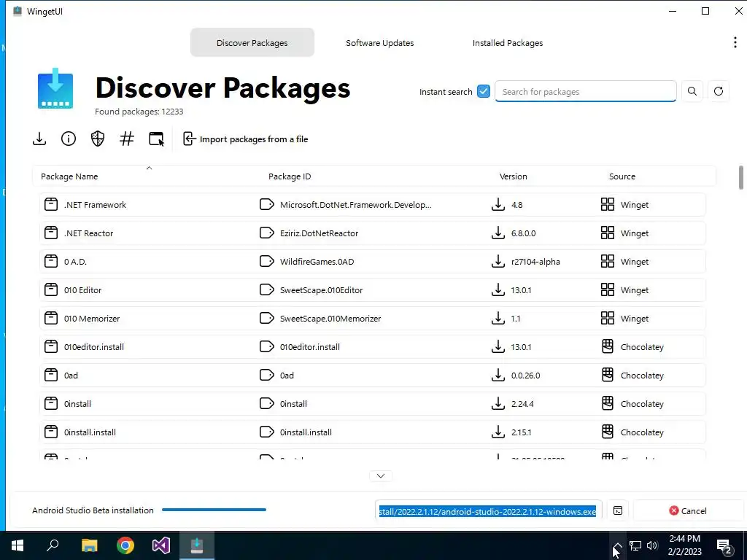The height and width of the screenshot is (560, 747).
Task: Click the hash (#) skip-hash-check icon
Action: (127, 139)
